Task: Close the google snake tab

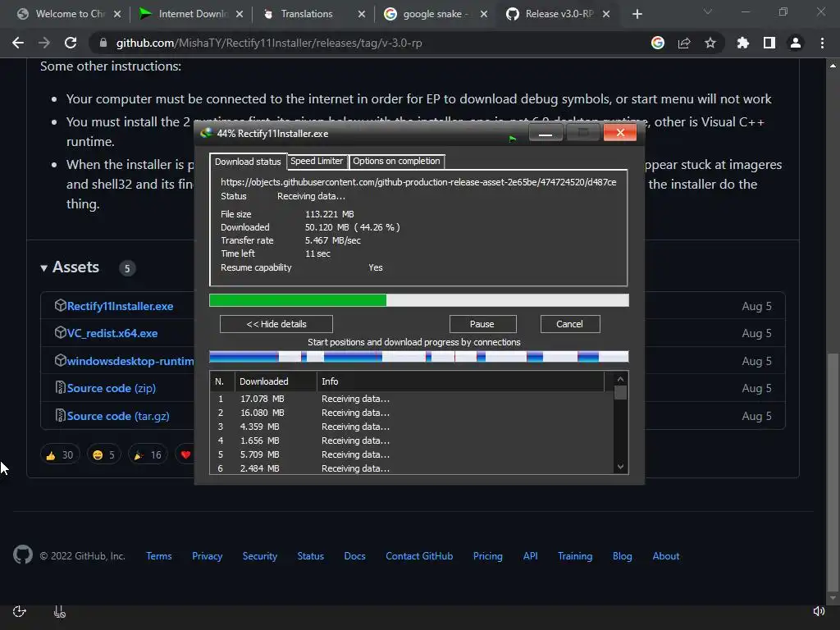Action: [x=484, y=14]
